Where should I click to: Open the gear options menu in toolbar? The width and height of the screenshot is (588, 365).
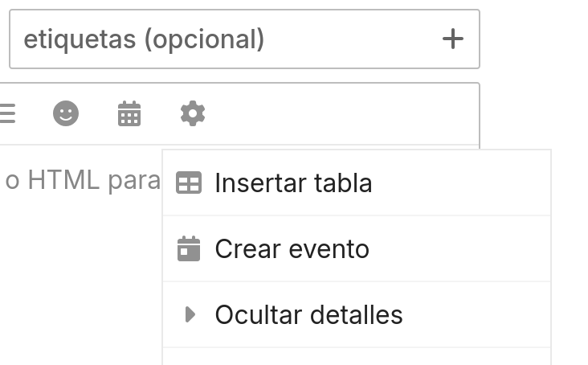(193, 113)
